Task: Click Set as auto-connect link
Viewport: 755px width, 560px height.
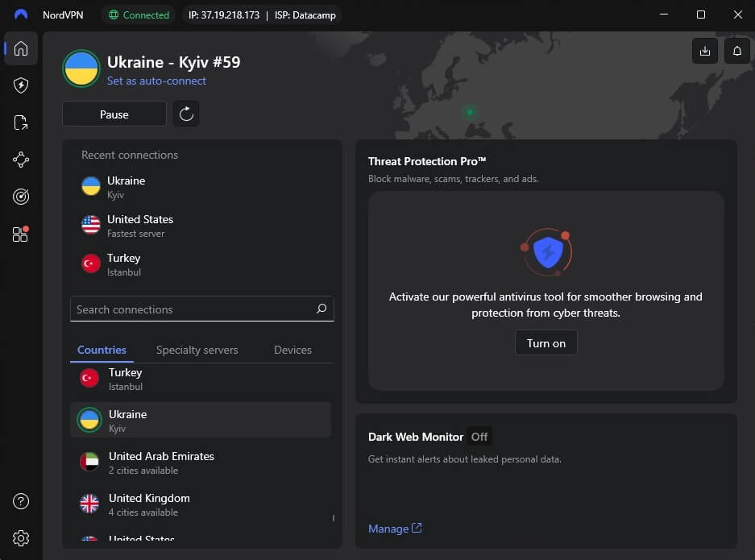Action: (156, 81)
